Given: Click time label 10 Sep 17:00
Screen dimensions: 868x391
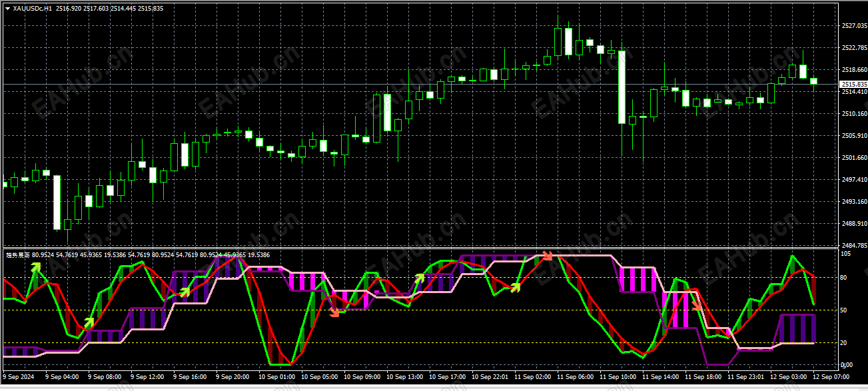Looking at the screenshot, I should (x=449, y=377).
